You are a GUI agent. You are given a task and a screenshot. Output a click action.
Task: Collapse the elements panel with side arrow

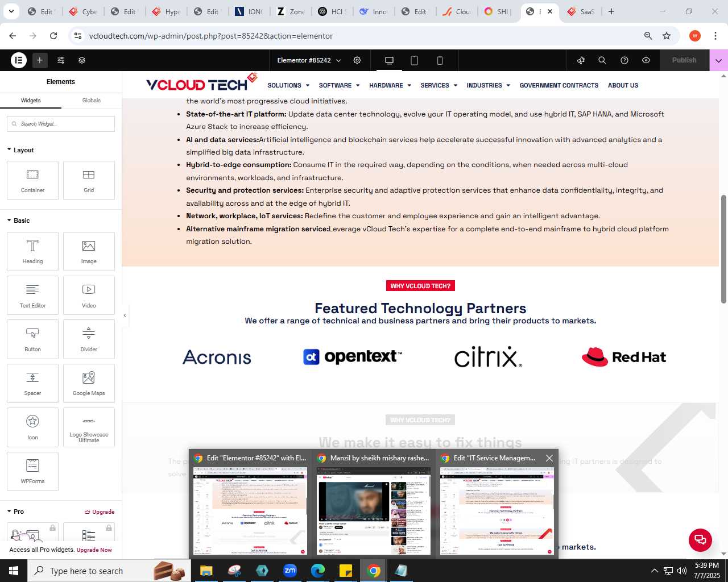pos(125,315)
